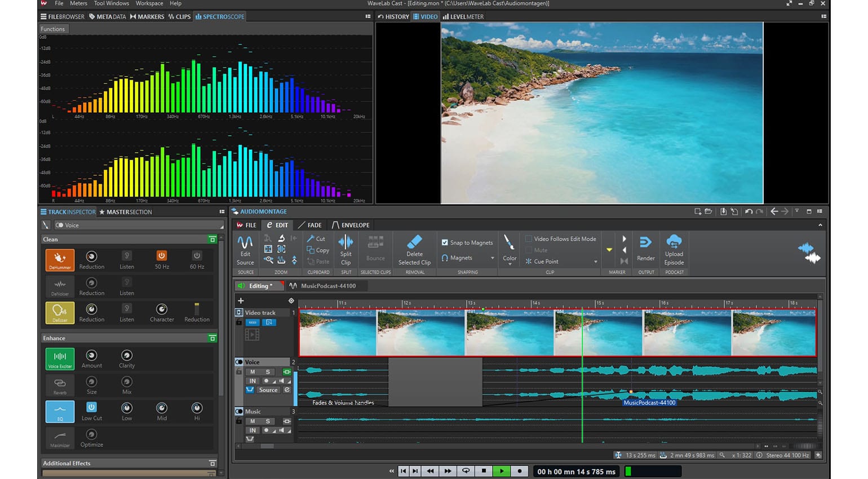Screen dimensions: 868x479
Task: Open the Color dropdown arrow
Action: pos(510,264)
